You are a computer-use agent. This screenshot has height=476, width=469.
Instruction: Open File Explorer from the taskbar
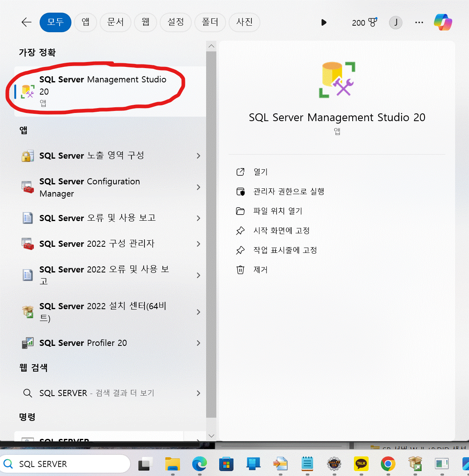coord(173,464)
